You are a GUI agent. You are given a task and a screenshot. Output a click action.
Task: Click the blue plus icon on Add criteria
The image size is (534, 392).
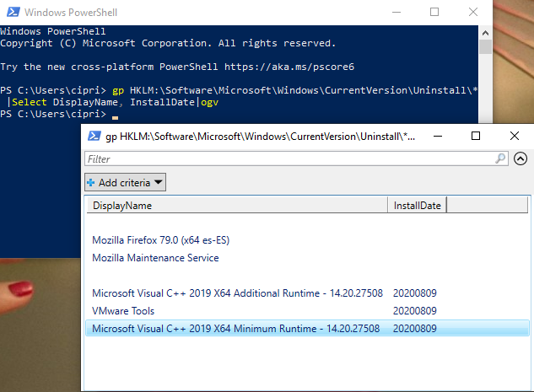(x=91, y=183)
